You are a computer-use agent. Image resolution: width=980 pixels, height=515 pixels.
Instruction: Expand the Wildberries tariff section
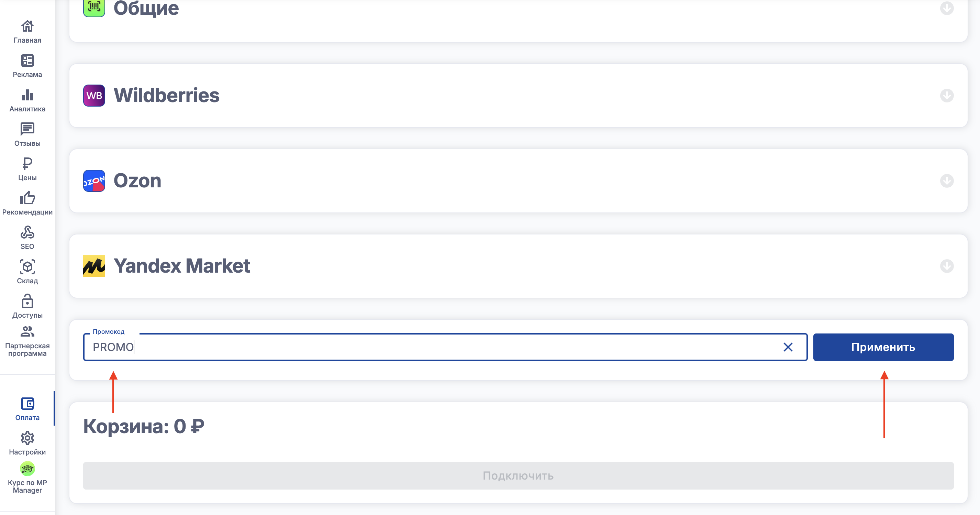click(x=947, y=96)
